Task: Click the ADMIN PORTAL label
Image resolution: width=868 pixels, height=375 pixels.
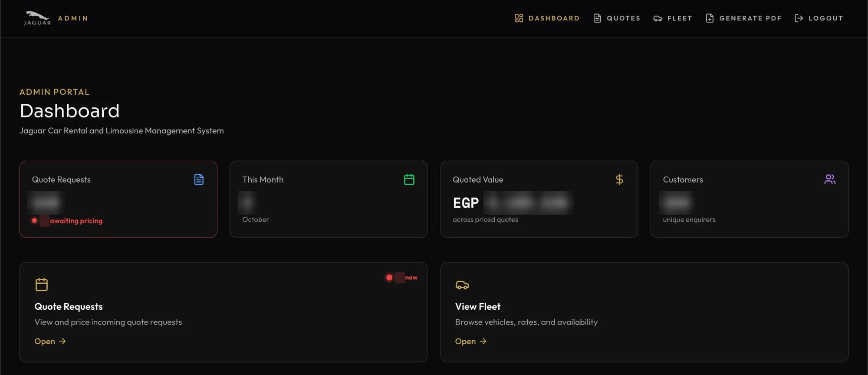Action: (55, 92)
